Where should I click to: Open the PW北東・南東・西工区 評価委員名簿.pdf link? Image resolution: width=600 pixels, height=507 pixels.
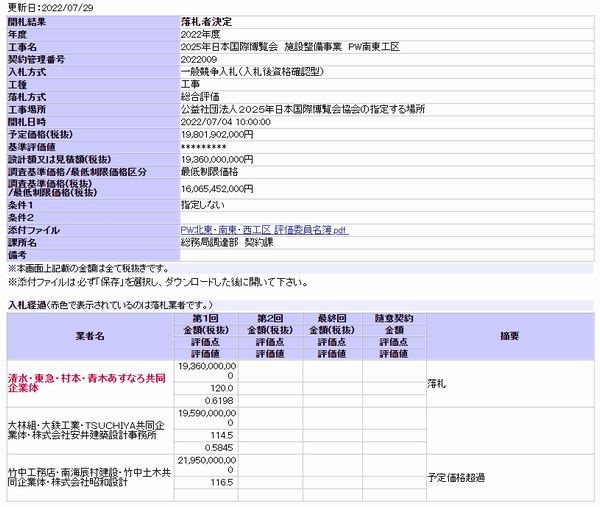coord(264,230)
